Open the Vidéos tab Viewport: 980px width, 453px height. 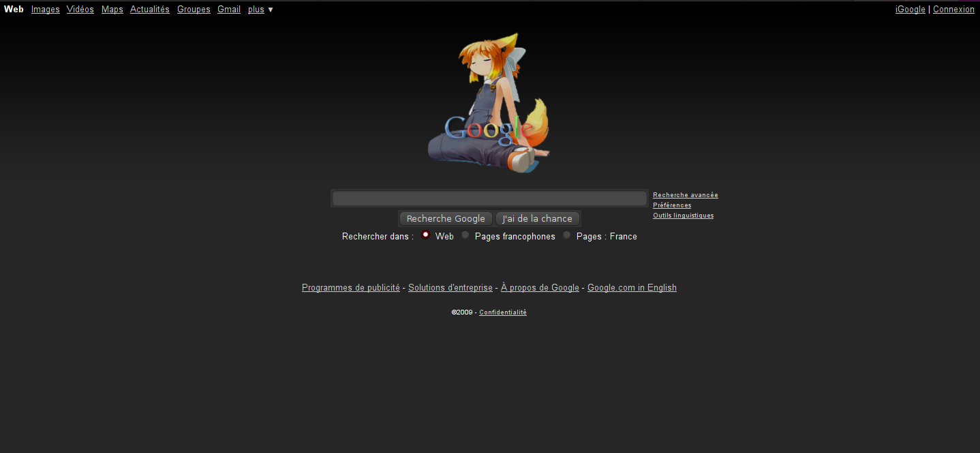[80, 10]
